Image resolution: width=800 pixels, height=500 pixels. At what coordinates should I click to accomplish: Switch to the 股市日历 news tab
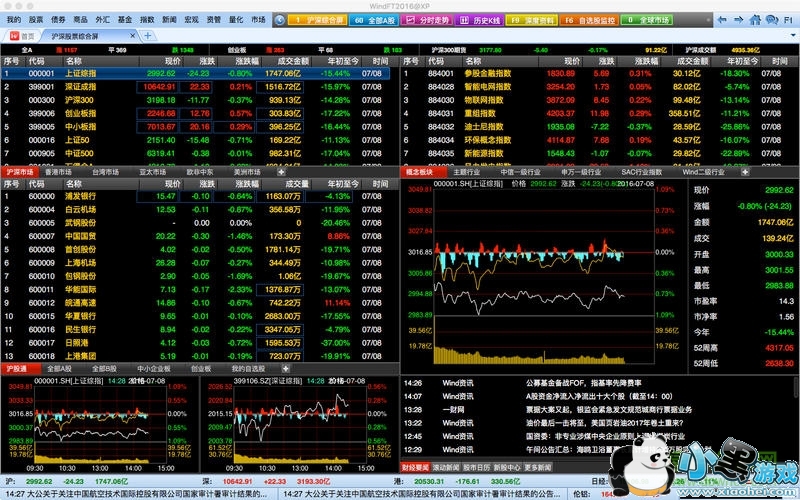point(477,467)
